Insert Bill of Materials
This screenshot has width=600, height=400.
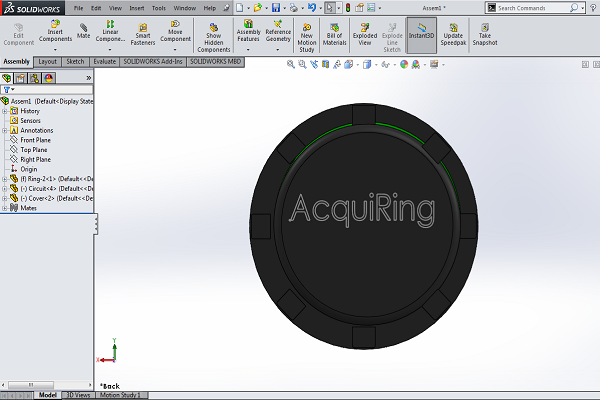coord(334,34)
